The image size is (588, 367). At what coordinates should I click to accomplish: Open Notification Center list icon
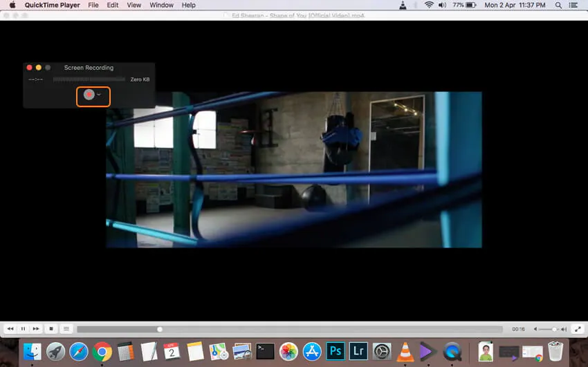[x=573, y=6]
